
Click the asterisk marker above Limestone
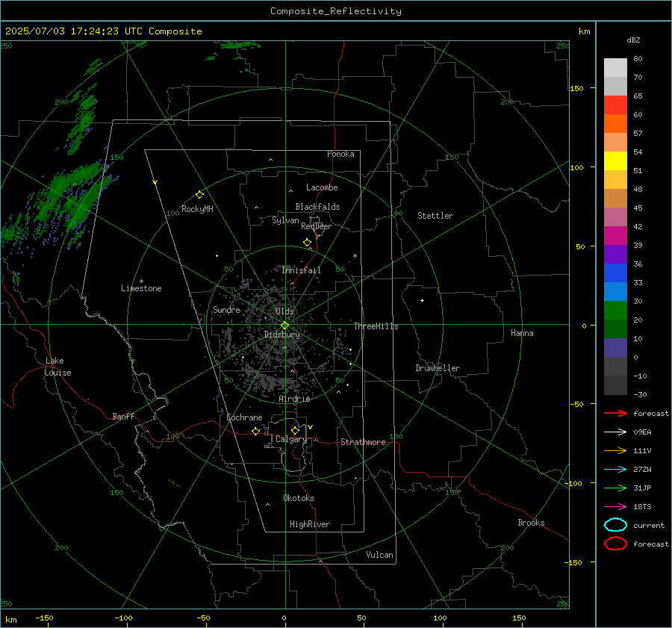[141, 282]
